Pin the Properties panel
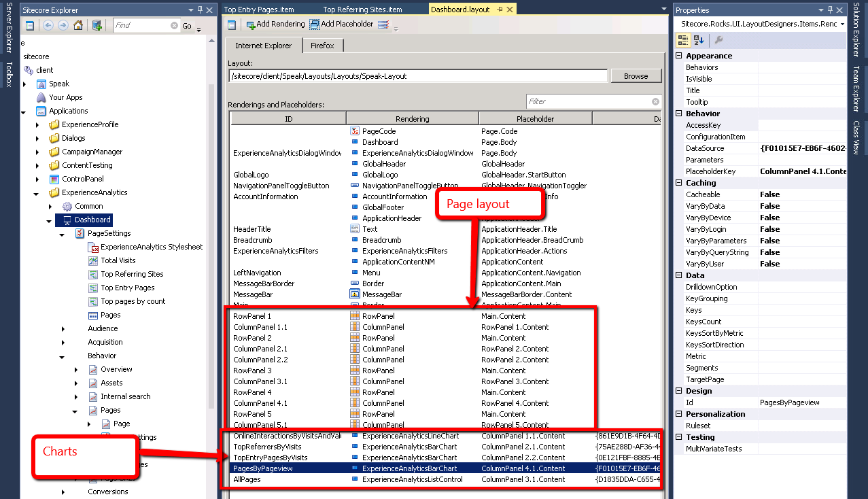 [x=831, y=10]
